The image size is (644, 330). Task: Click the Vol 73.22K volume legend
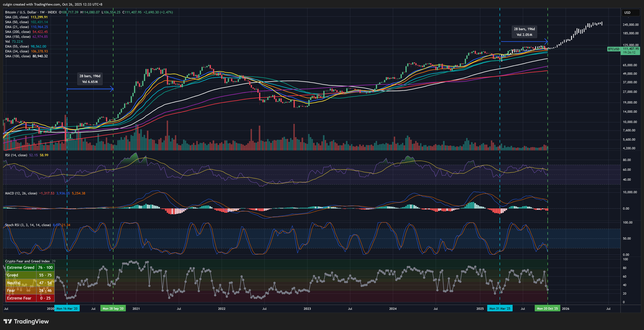[14, 42]
